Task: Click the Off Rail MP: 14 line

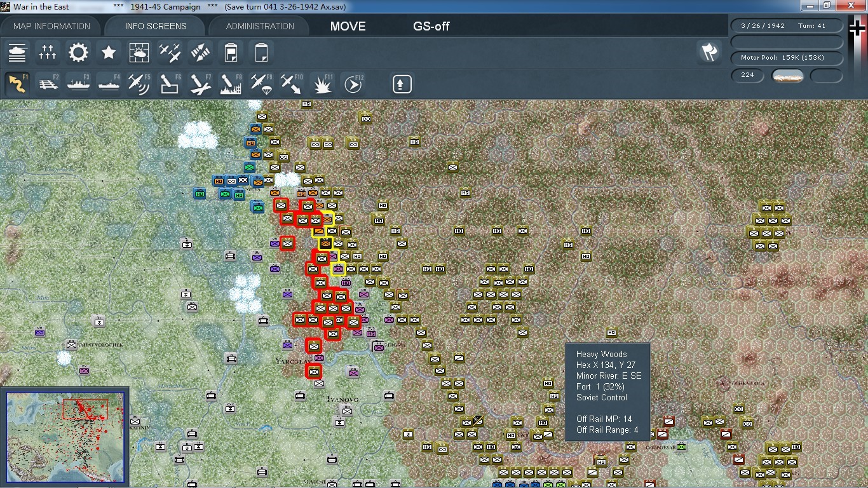Action: pos(604,419)
